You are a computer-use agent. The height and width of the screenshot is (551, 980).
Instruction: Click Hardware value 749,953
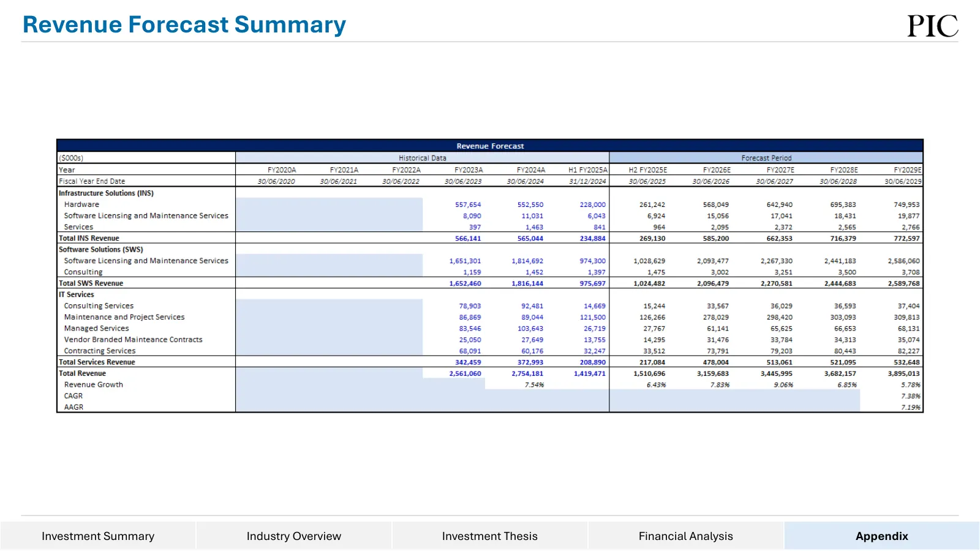907,205
